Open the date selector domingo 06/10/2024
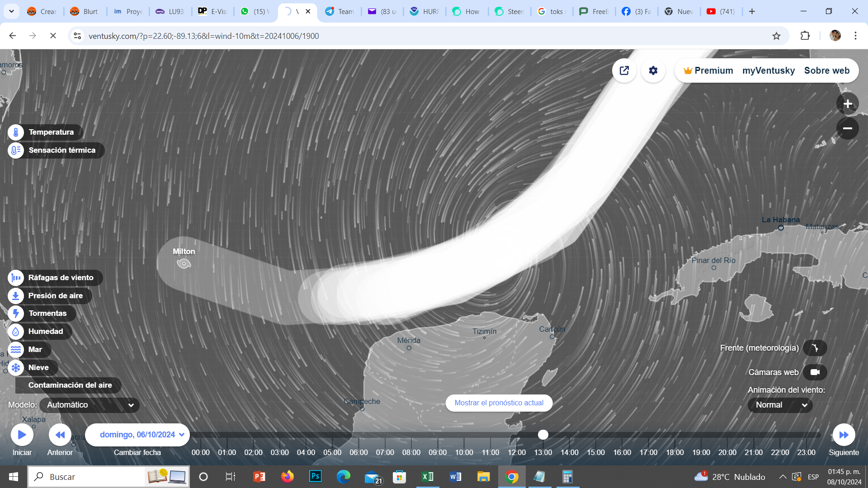This screenshot has height=488, width=868. (137, 435)
